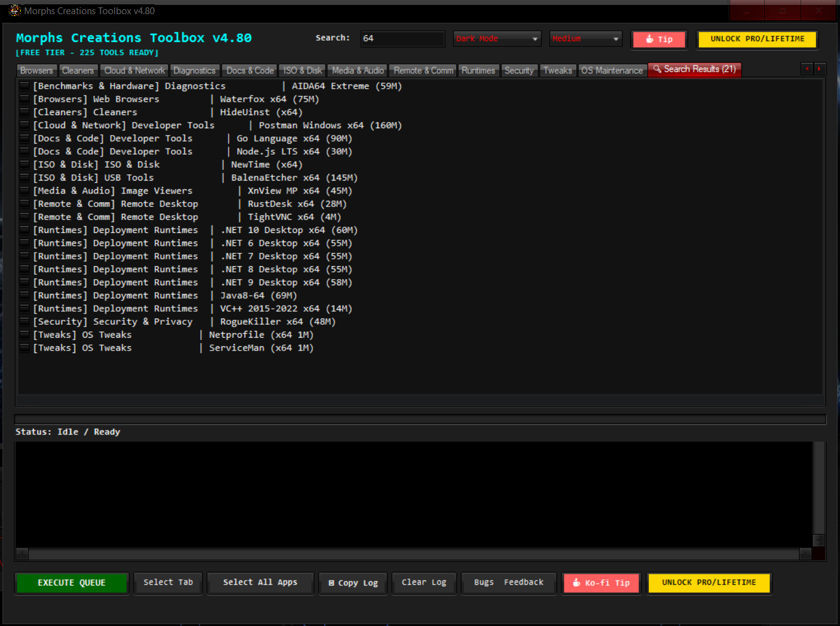Click UNLOCK PRO/LIFETIME next to the Tip button
The image size is (840, 626).
tap(757, 39)
